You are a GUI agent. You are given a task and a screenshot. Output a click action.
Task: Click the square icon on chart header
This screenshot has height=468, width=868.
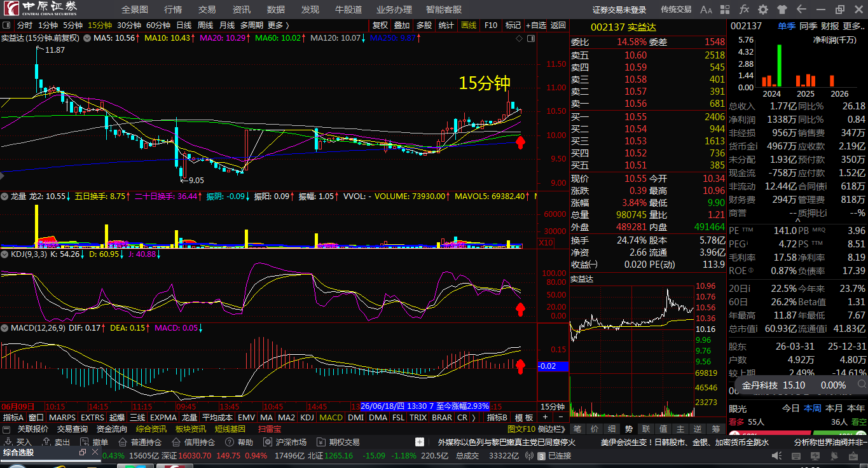(530, 38)
